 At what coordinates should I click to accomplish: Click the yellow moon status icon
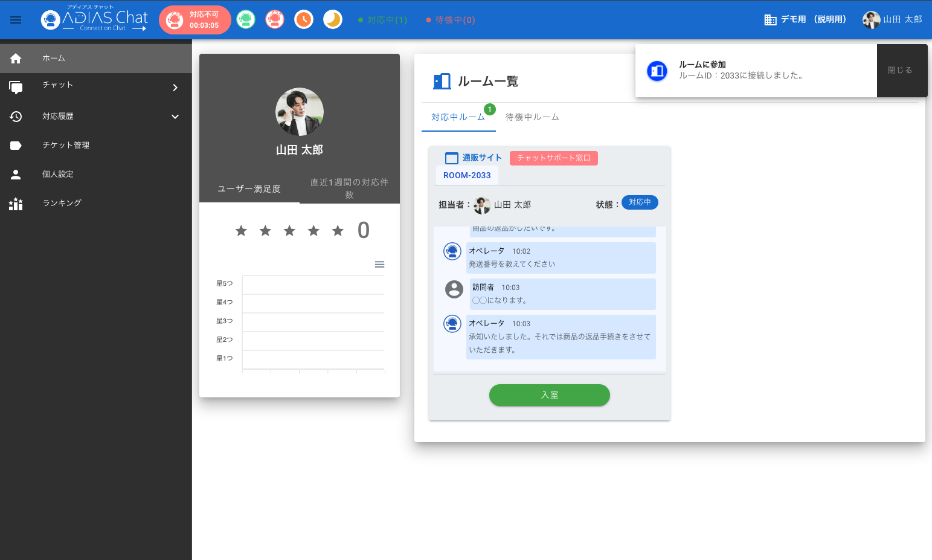coord(333,20)
